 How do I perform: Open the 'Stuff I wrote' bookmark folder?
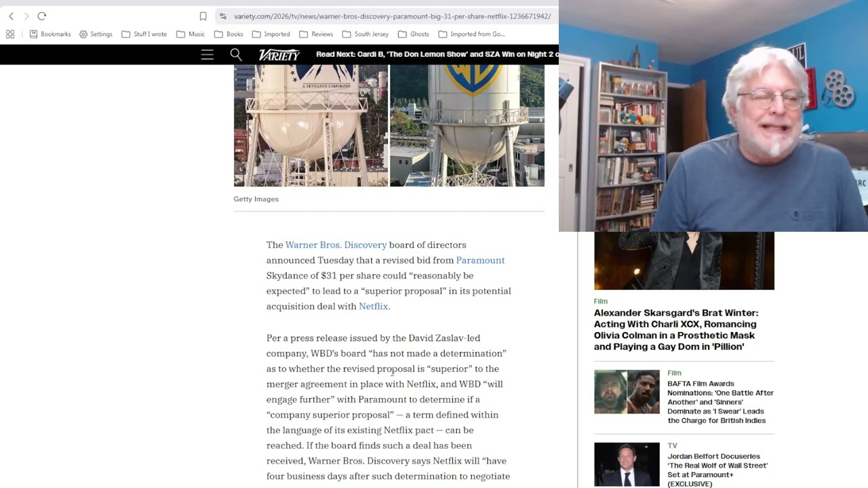pos(144,34)
